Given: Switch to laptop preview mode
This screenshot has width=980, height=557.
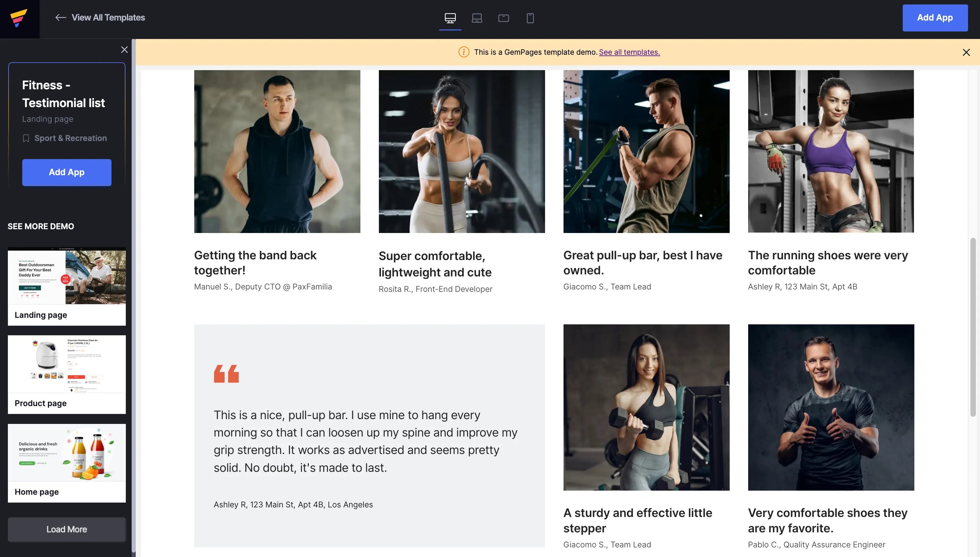Looking at the screenshot, I should click(x=477, y=18).
